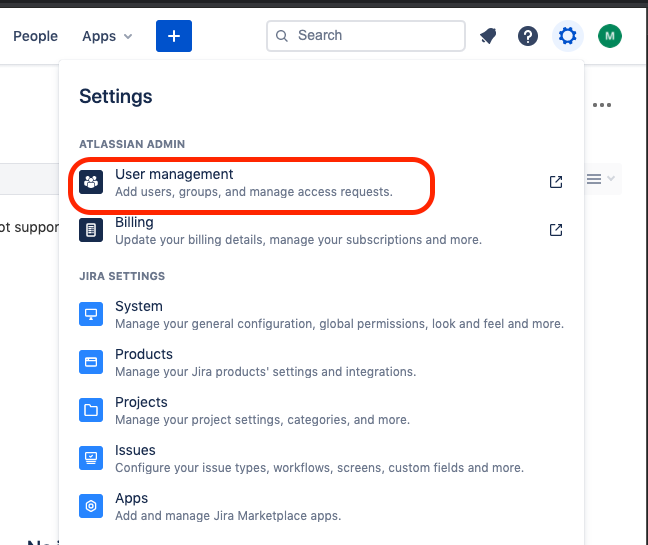Open the green M profile avatar
This screenshot has height=545, width=648.
click(610, 36)
